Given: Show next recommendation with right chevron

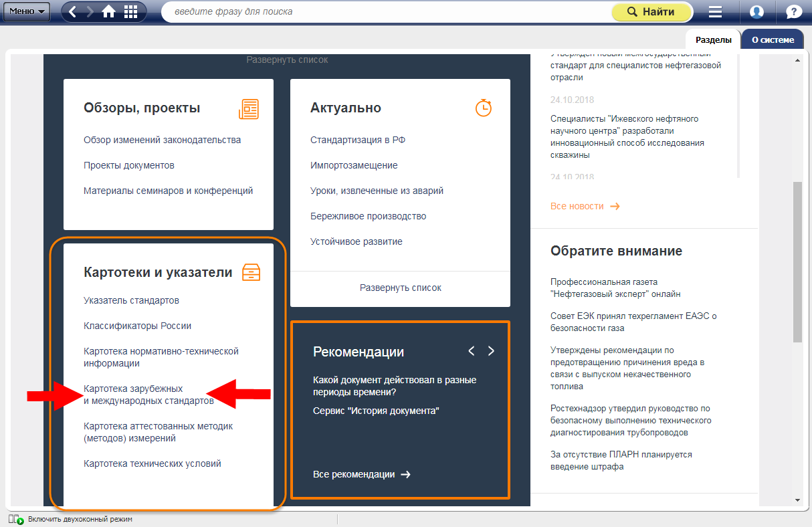Looking at the screenshot, I should click(x=491, y=351).
